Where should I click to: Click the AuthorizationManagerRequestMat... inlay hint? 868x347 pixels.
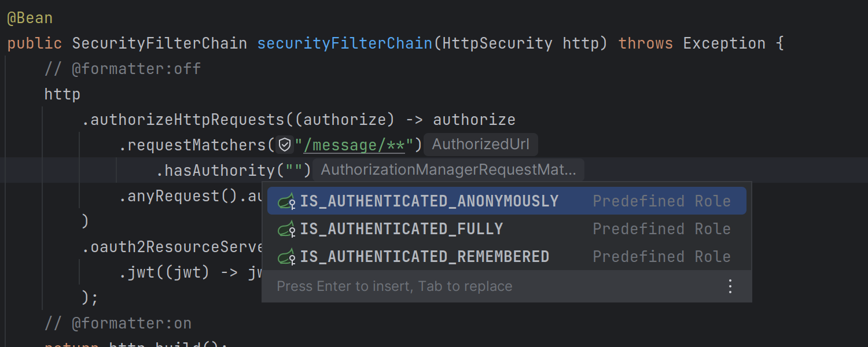point(448,170)
